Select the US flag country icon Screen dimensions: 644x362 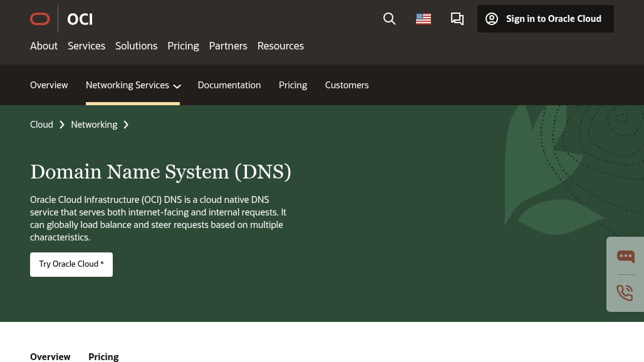pyautogui.click(x=423, y=19)
